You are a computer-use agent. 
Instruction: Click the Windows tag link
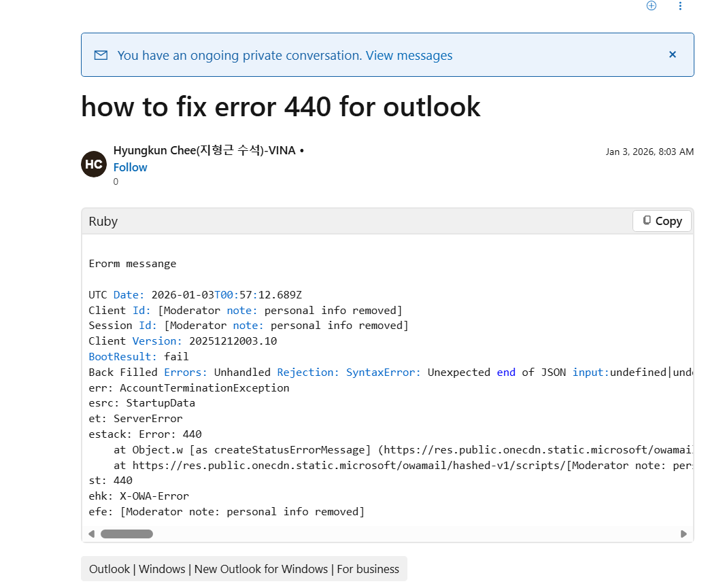click(162, 569)
